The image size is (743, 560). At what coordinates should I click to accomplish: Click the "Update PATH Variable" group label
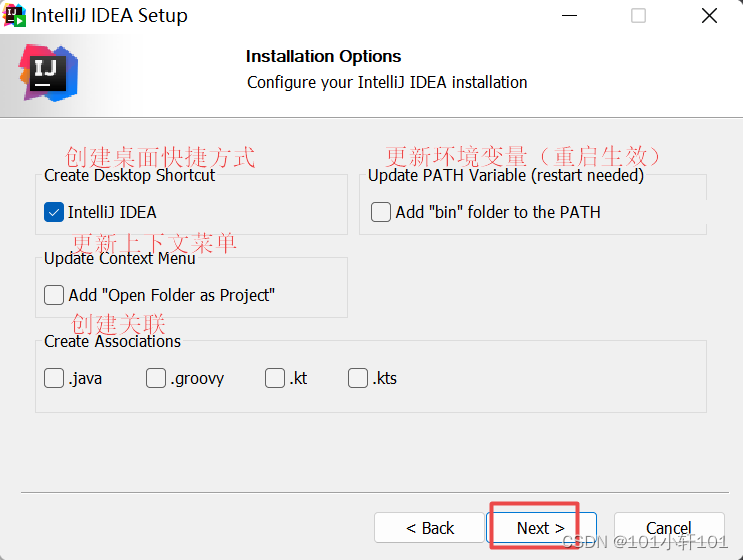[506, 175]
